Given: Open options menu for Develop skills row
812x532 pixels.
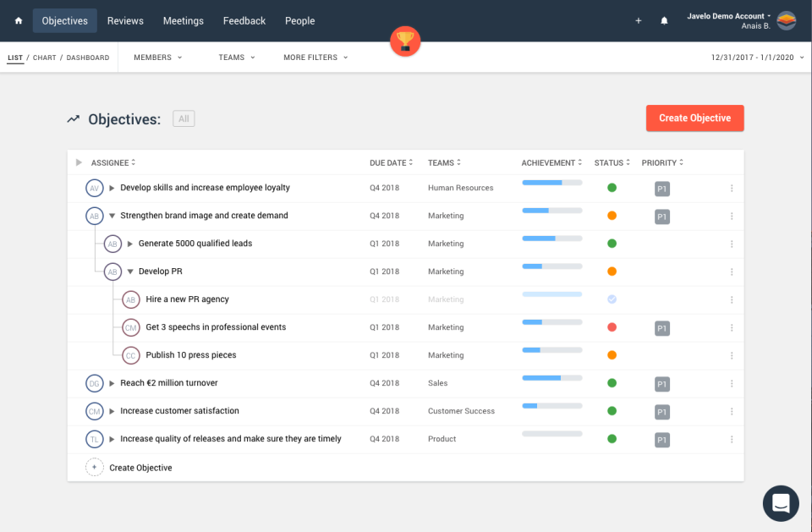Looking at the screenshot, I should (732, 189).
